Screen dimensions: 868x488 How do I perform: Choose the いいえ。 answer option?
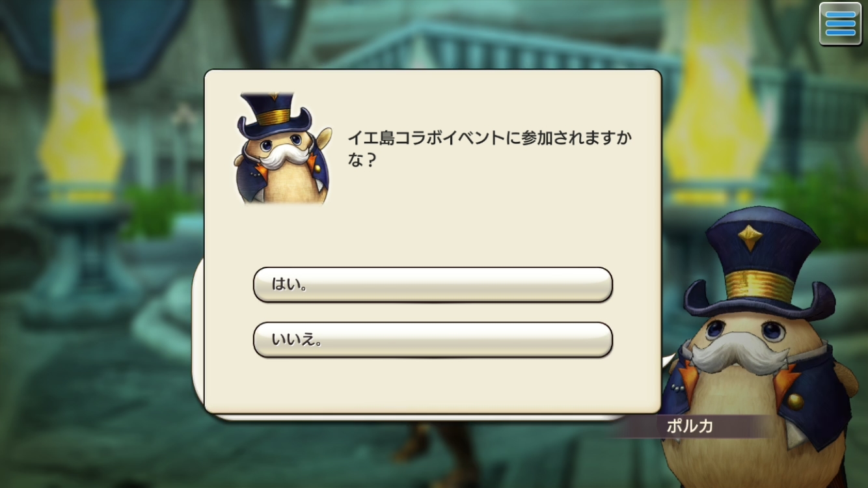(433, 340)
